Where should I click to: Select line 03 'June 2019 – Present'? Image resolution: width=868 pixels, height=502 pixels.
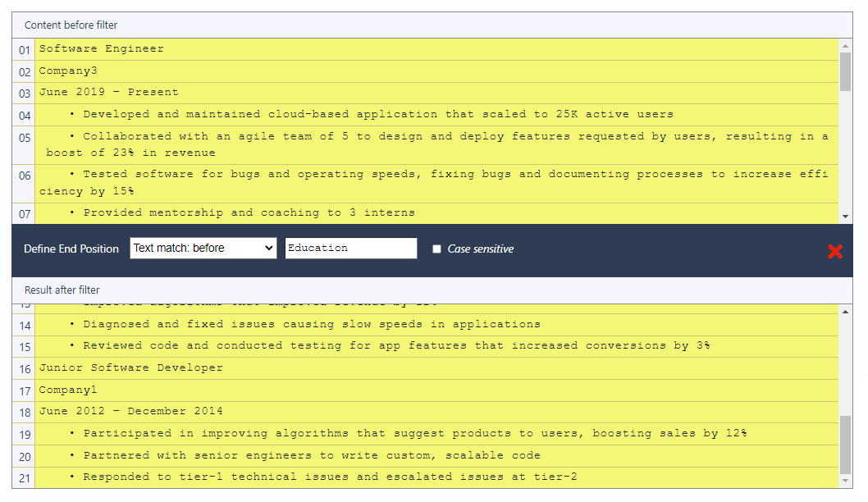pyautogui.click(x=108, y=93)
